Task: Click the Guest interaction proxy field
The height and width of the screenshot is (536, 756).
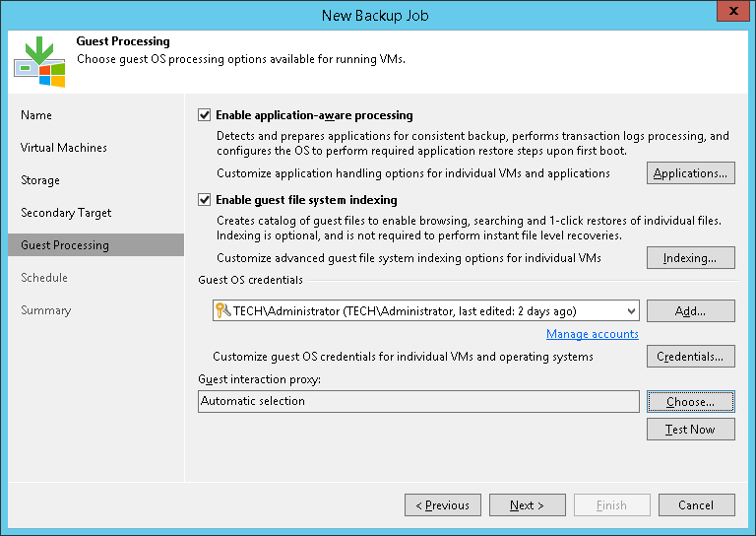Action: (x=418, y=402)
